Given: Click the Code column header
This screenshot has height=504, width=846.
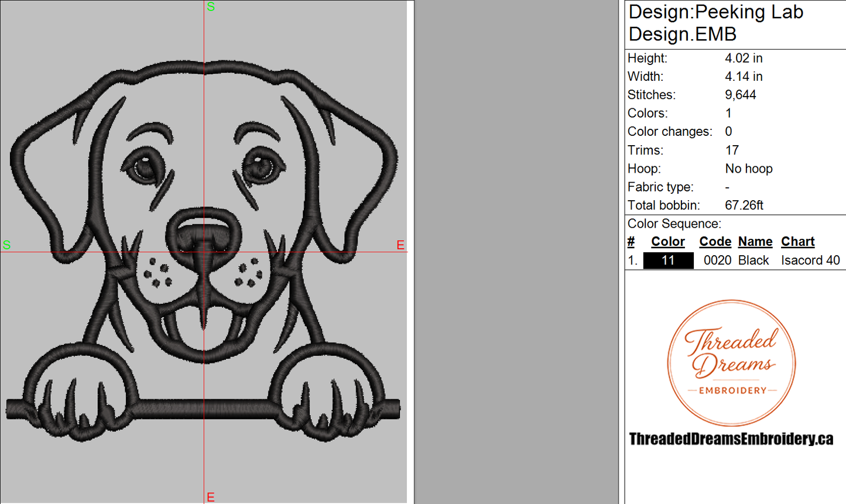Looking at the screenshot, I should pyautogui.click(x=715, y=242).
